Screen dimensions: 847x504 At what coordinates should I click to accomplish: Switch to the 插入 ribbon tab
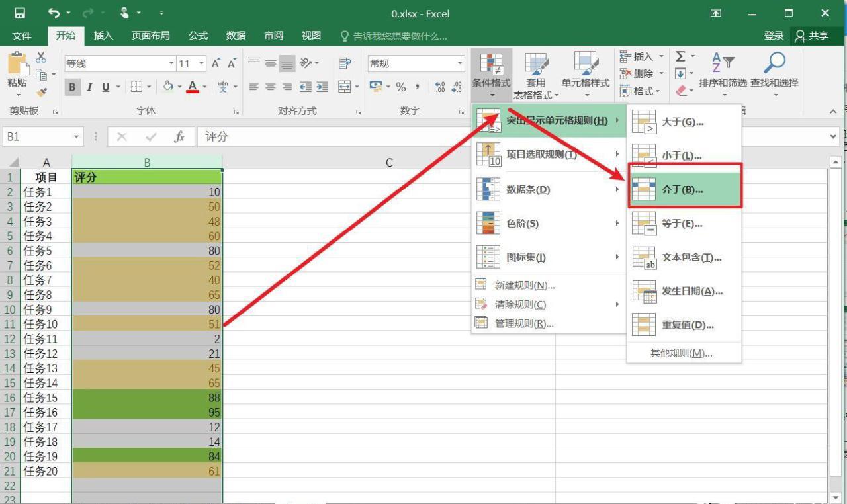[x=103, y=36]
